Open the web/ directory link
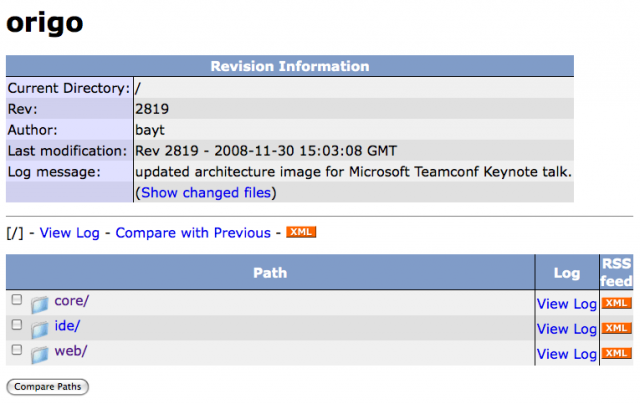 70,350
